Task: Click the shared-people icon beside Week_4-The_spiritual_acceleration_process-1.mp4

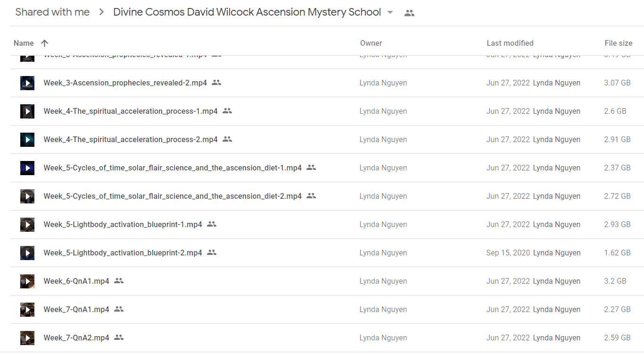Action: click(x=227, y=111)
